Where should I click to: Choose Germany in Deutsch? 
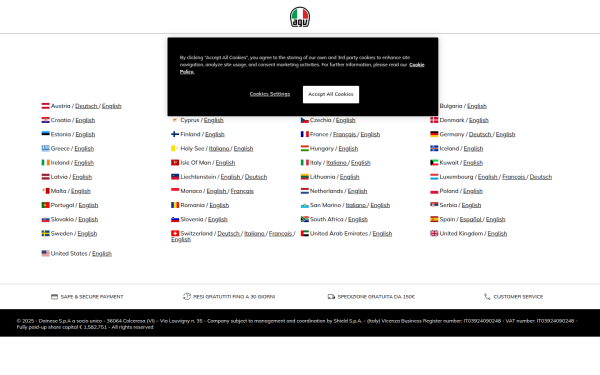480,134
